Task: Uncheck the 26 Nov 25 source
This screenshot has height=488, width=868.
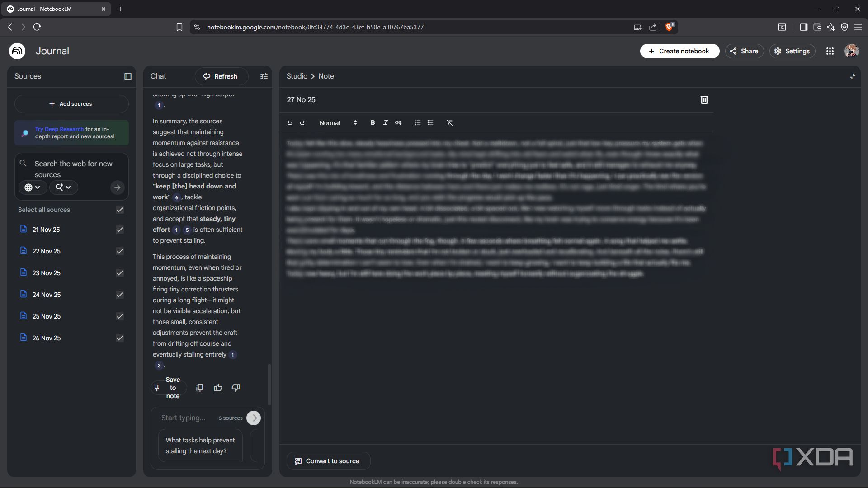Action: coord(120,338)
